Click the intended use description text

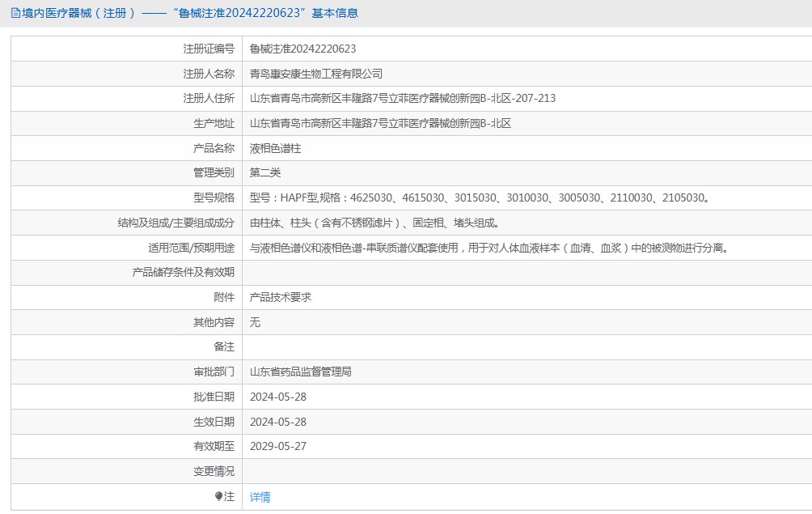489,248
